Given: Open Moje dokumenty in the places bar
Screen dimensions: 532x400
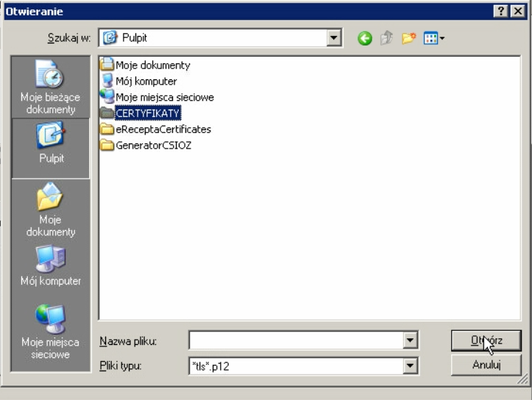Looking at the screenshot, I should (51, 209).
